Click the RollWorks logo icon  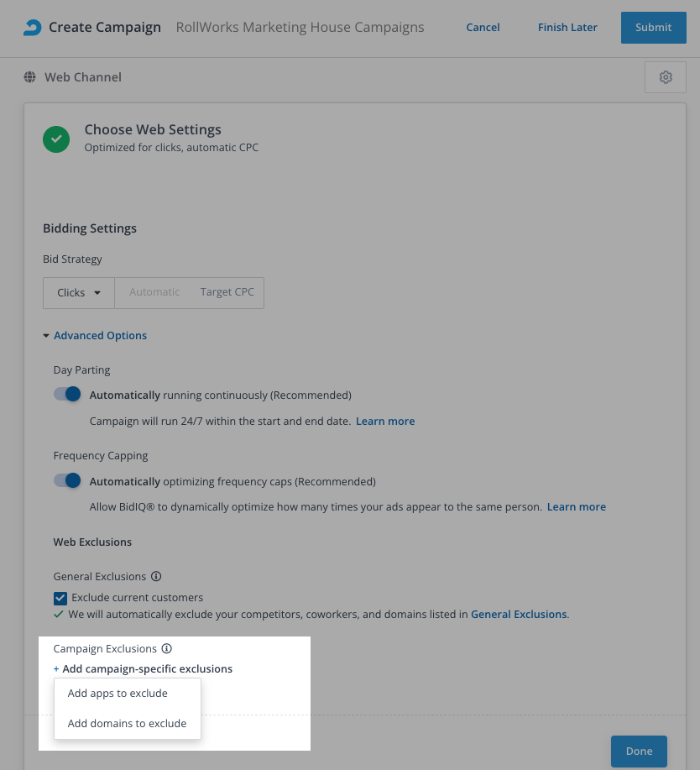32,28
